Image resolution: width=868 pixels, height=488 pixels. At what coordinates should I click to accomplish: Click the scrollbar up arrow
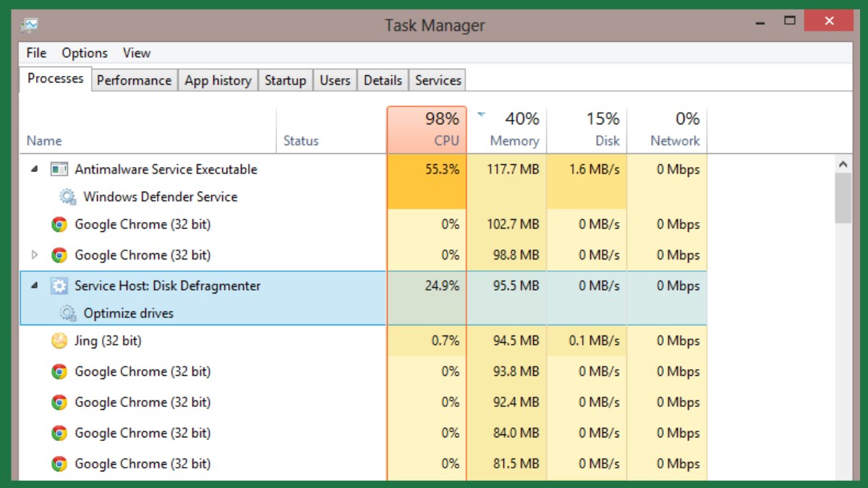843,165
